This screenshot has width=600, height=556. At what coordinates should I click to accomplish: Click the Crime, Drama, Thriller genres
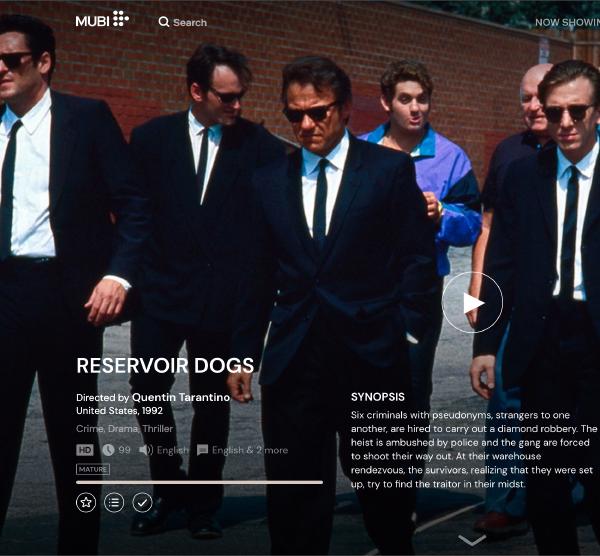tap(124, 429)
